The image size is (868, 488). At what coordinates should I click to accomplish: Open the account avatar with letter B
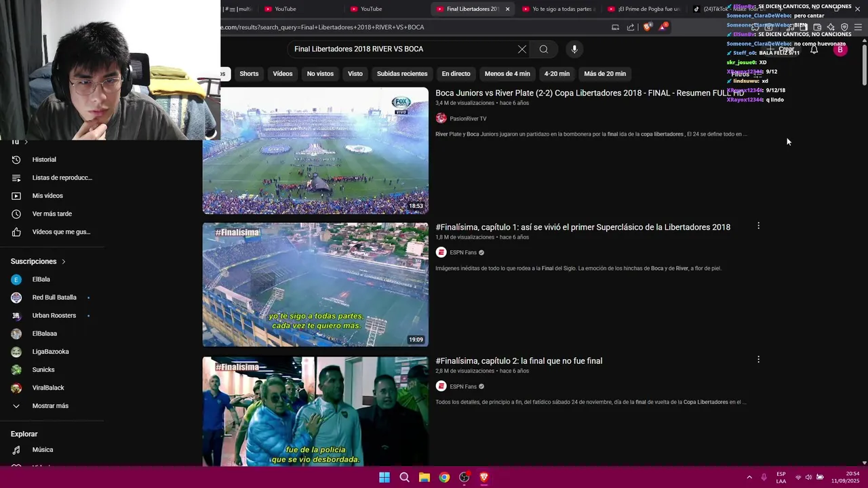(x=840, y=49)
